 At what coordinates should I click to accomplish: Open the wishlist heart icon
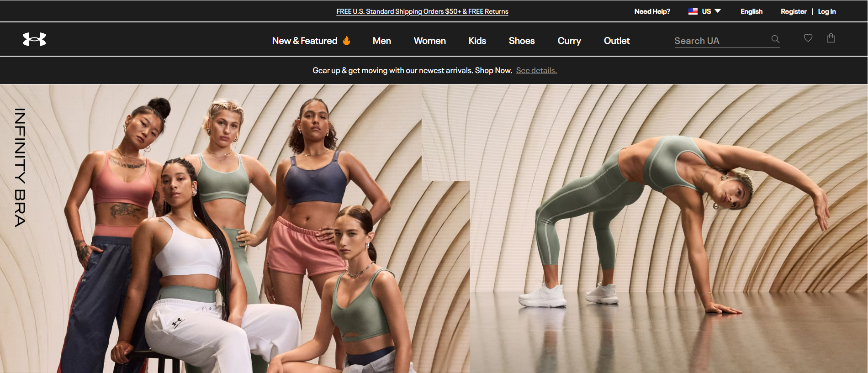pyautogui.click(x=808, y=38)
